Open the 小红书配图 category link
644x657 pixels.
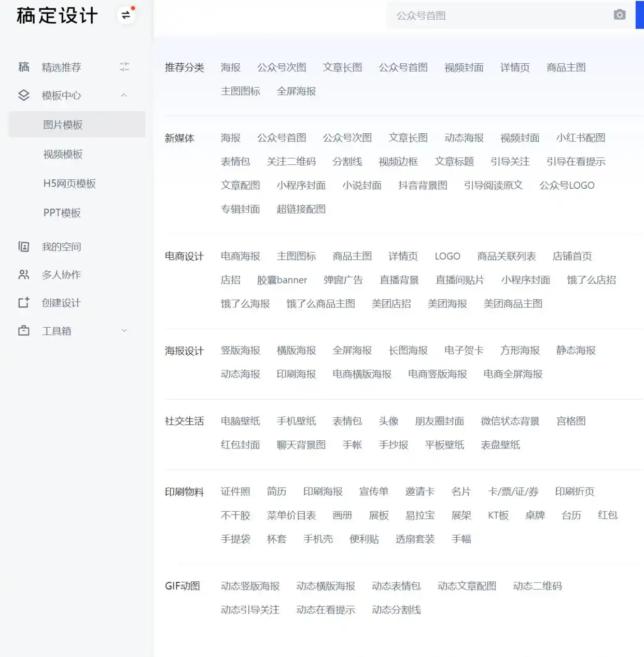click(x=580, y=138)
